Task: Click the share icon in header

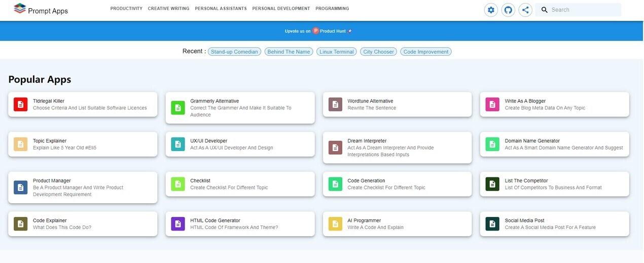Action: pos(525,10)
